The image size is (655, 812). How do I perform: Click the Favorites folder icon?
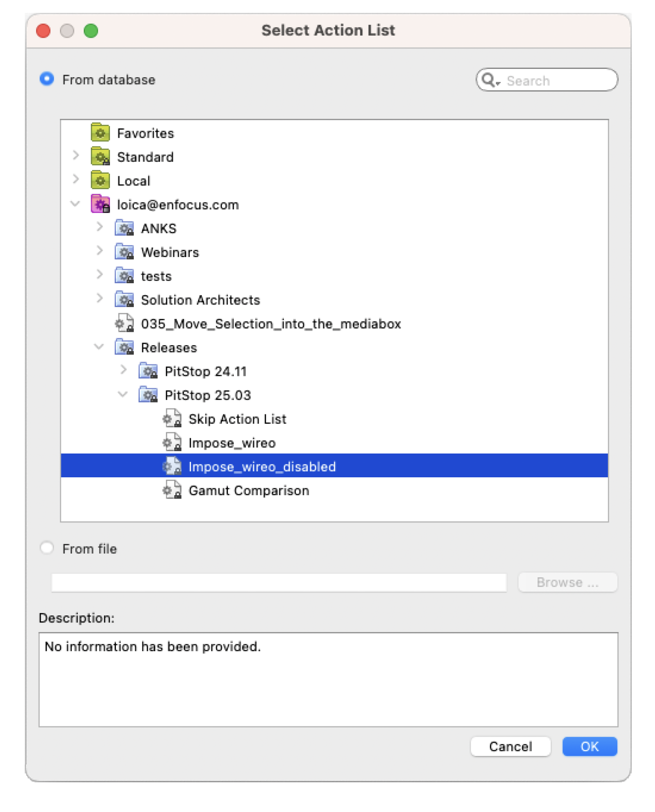(x=100, y=133)
